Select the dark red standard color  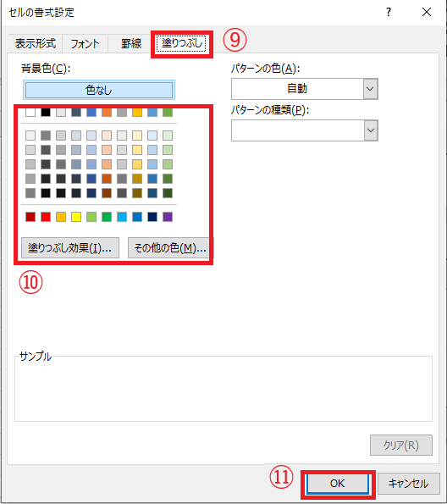pos(30,217)
